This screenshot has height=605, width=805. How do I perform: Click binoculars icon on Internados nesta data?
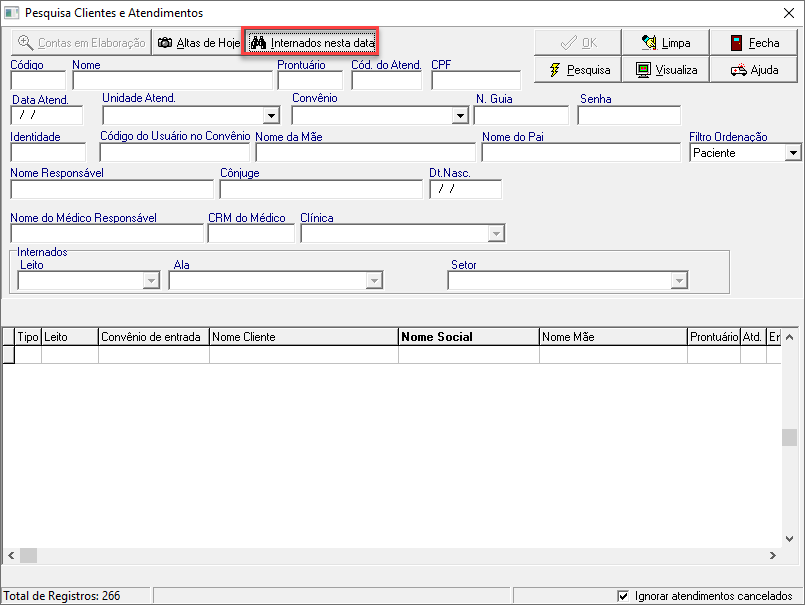click(258, 43)
